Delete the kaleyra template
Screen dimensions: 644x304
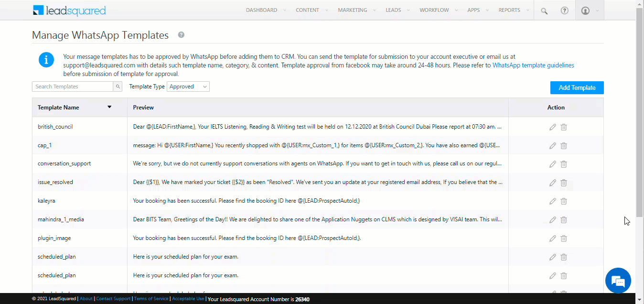pos(564,201)
